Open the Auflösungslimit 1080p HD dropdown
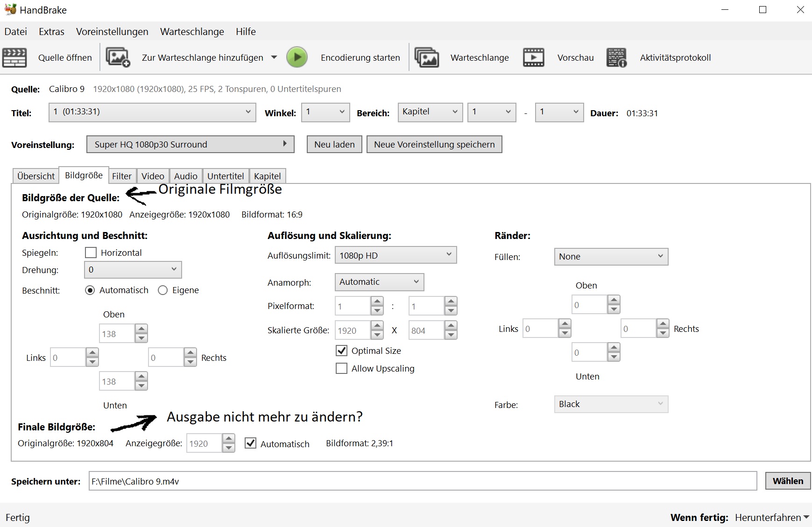The height and width of the screenshot is (527, 812). (395, 255)
